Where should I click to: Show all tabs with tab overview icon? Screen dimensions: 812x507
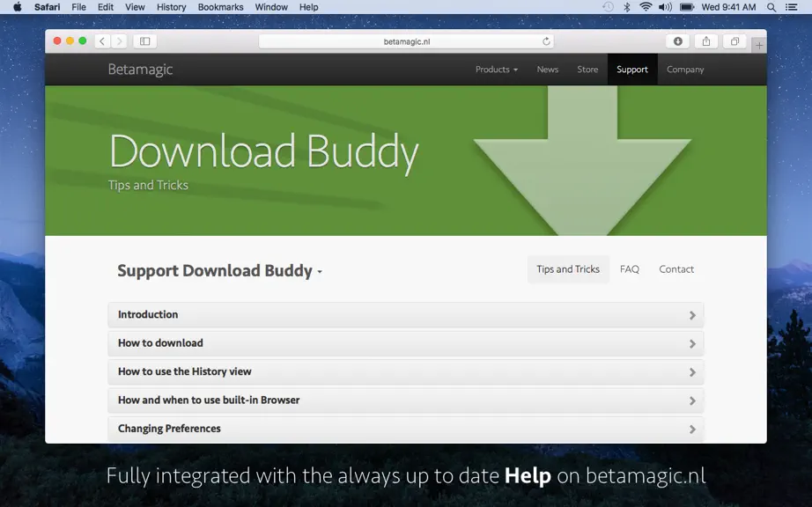click(x=734, y=41)
